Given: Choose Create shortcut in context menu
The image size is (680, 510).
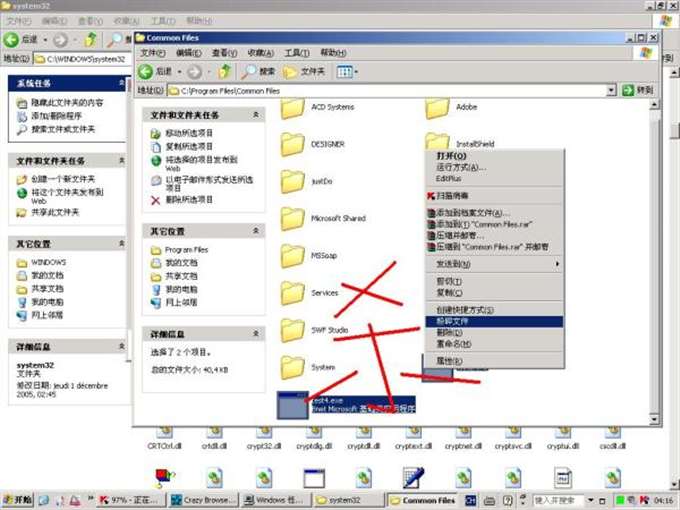Looking at the screenshot, I should tap(494, 310).
